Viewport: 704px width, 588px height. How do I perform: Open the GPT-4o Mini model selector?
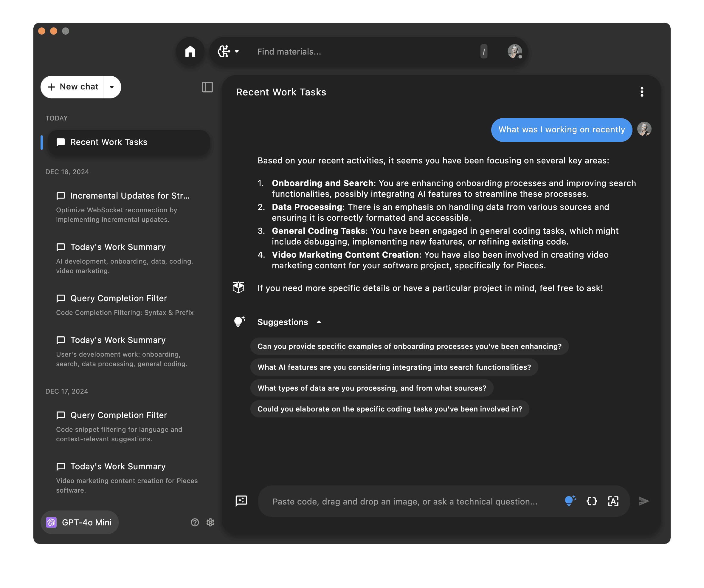pos(80,522)
